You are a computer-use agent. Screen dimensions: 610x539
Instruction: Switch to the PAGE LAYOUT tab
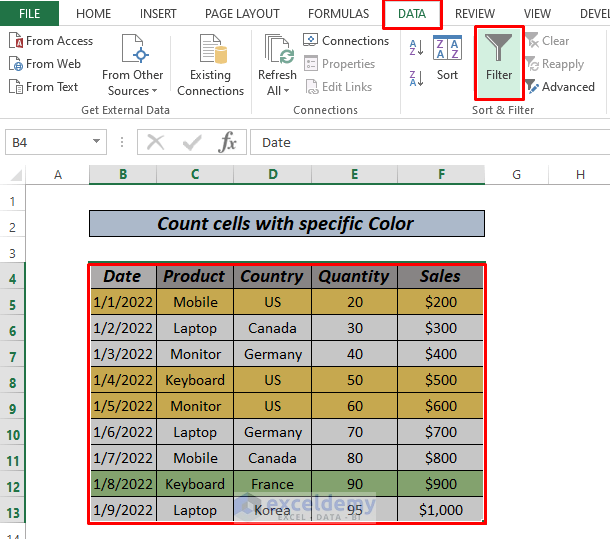[242, 14]
